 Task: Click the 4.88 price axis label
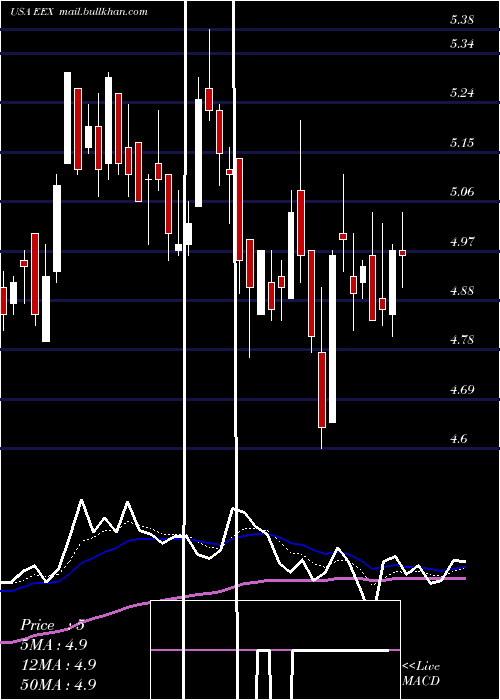point(461,291)
